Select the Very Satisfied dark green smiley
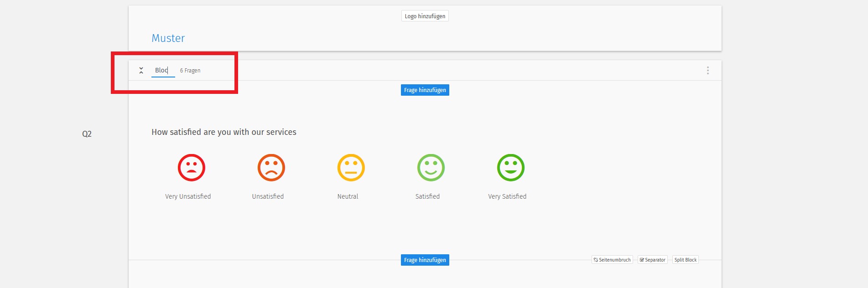This screenshot has height=288, width=868. [x=511, y=168]
